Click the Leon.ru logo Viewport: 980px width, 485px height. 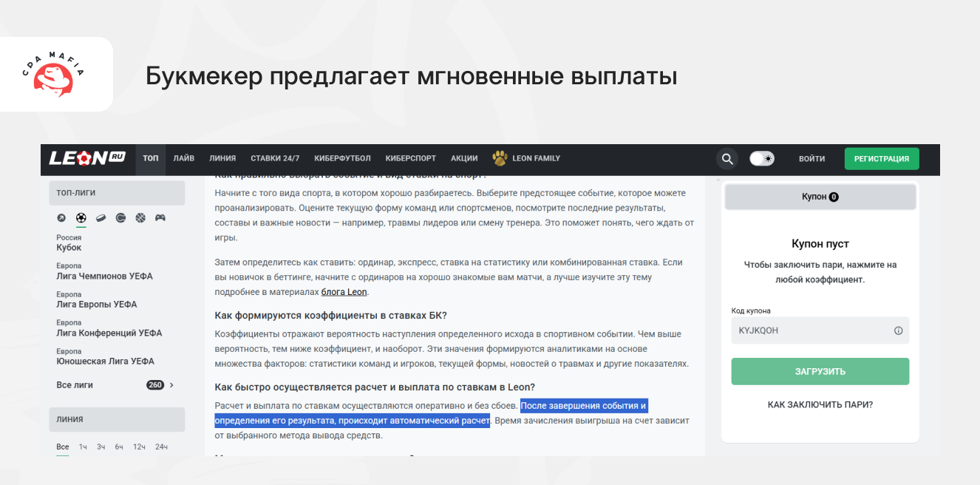(86, 158)
